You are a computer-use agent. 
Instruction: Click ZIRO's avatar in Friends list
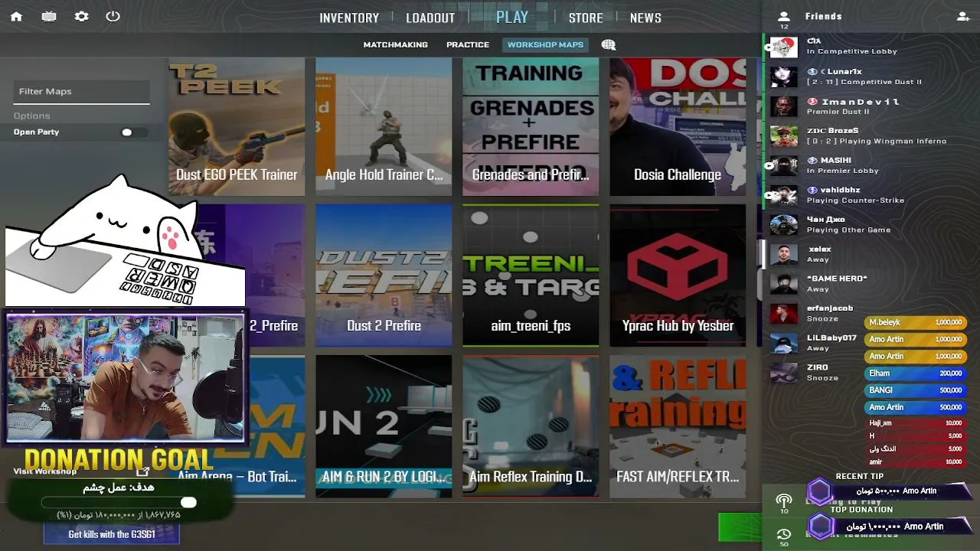click(783, 373)
